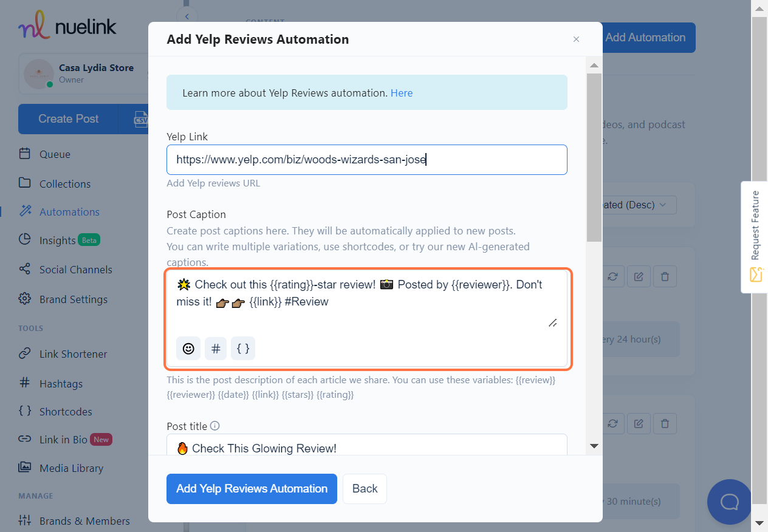Insert an emoji into the caption
The image size is (768, 532).
[188, 349]
